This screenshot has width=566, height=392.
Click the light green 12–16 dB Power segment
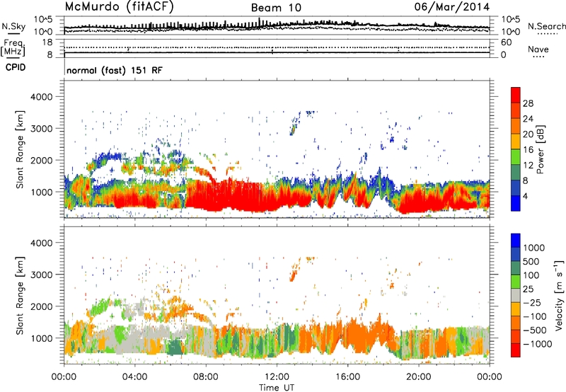tap(516, 156)
